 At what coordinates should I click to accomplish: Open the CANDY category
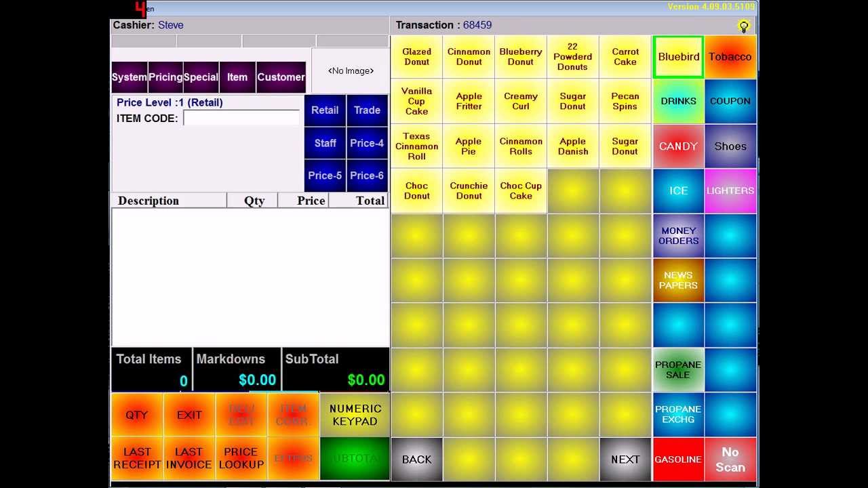tap(678, 146)
